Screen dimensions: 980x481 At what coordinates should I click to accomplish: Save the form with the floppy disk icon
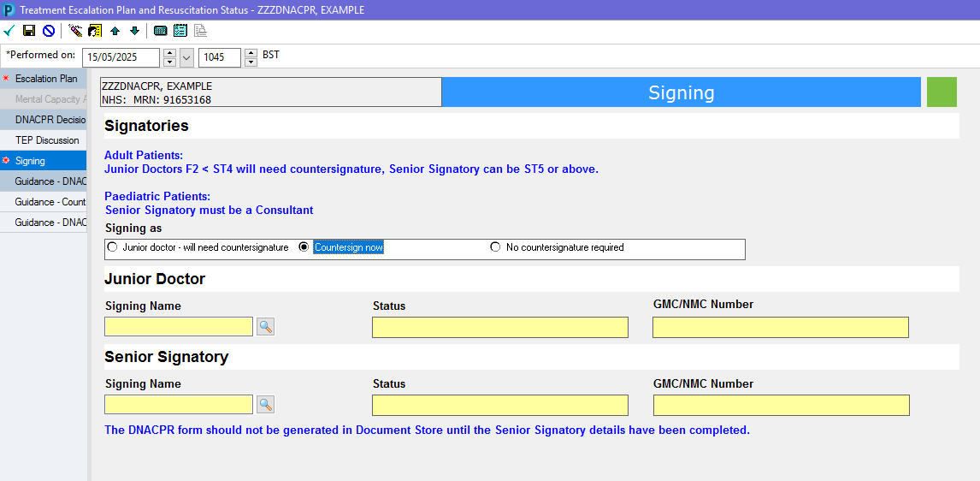(29, 31)
